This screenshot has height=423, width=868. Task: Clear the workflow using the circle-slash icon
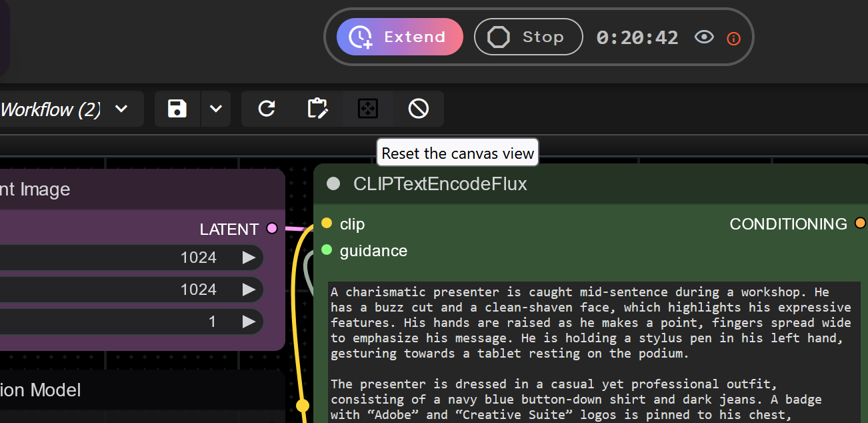417,109
